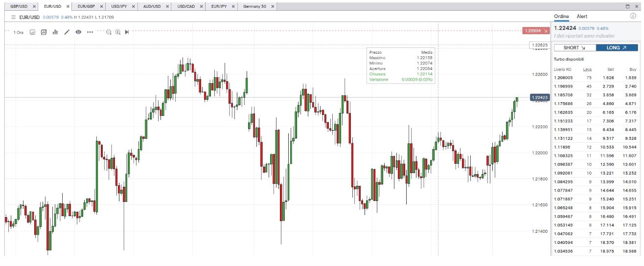
Task: Close the EUR/JPY tab
Action: pyautogui.click(x=233, y=6)
